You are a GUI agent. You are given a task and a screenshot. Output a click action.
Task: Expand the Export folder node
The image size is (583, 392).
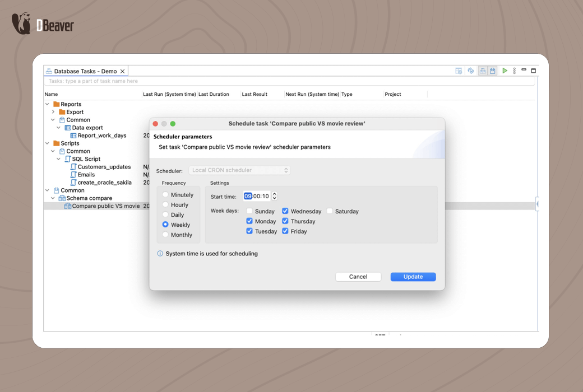pos(53,112)
